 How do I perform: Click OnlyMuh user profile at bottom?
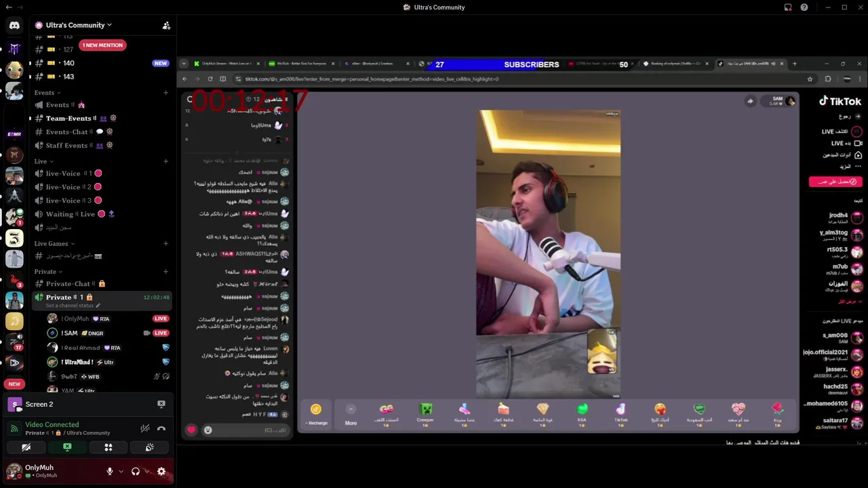pyautogui.click(x=41, y=471)
